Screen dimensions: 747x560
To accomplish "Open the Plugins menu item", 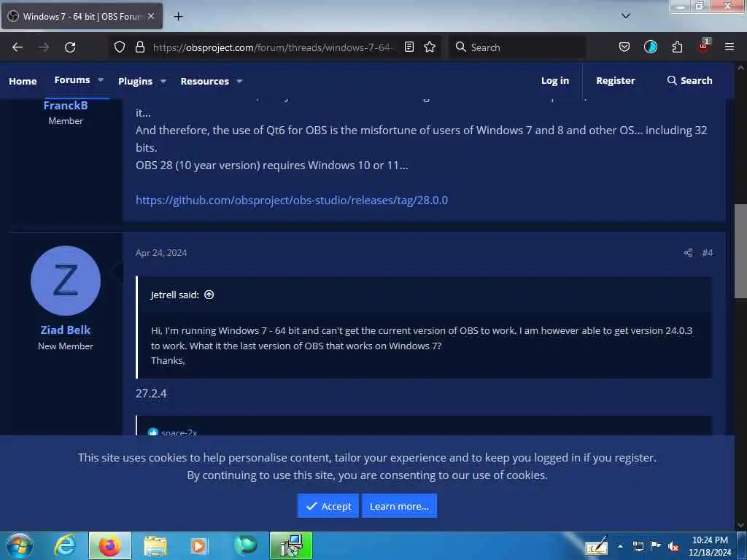I will pyautogui.click(x=135, y=82).
